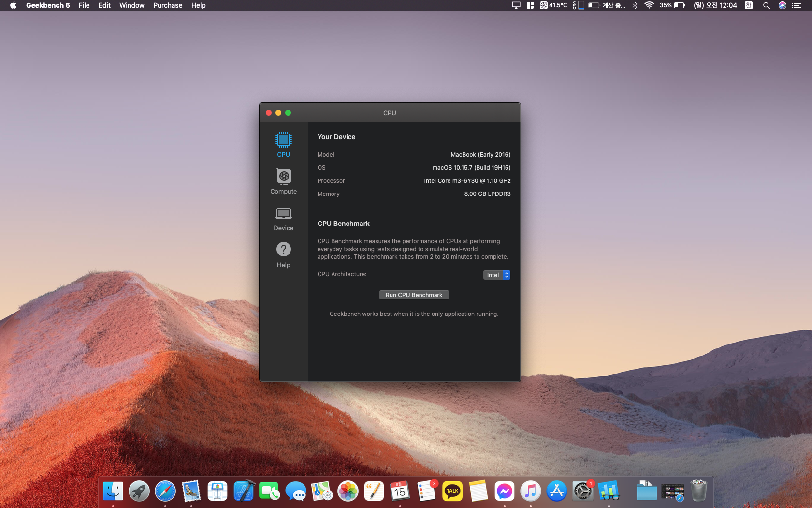Screen dimensions: 812x508
Task: Click the Run CPU Benchmark button
Action: pyautogui.click(x=414, y=295)
